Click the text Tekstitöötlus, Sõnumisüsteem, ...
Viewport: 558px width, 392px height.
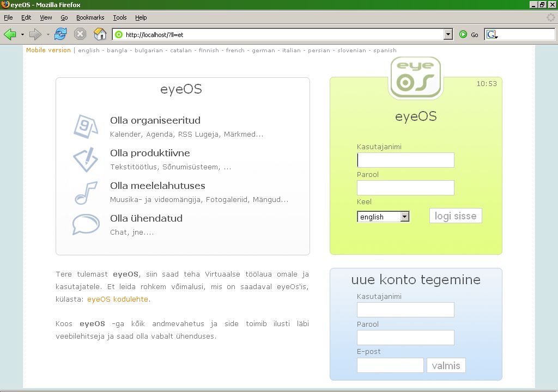pos(171,167)
